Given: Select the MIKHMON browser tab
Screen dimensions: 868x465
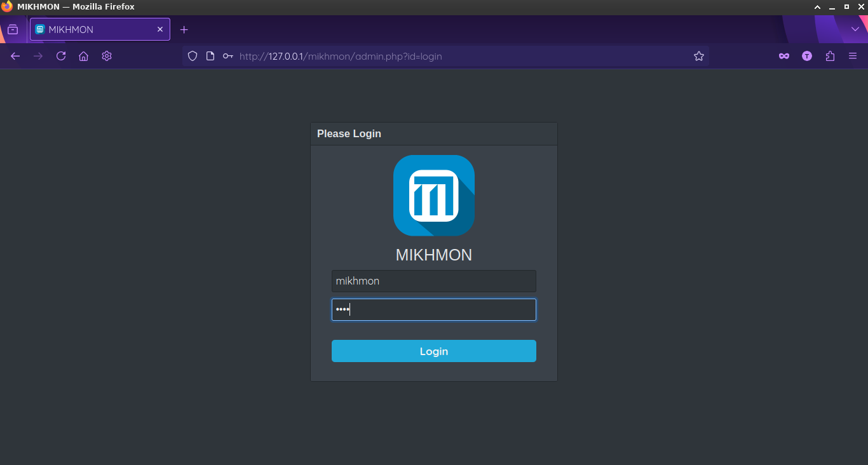Looking at the screenshot, I should [x=95, y=29].
